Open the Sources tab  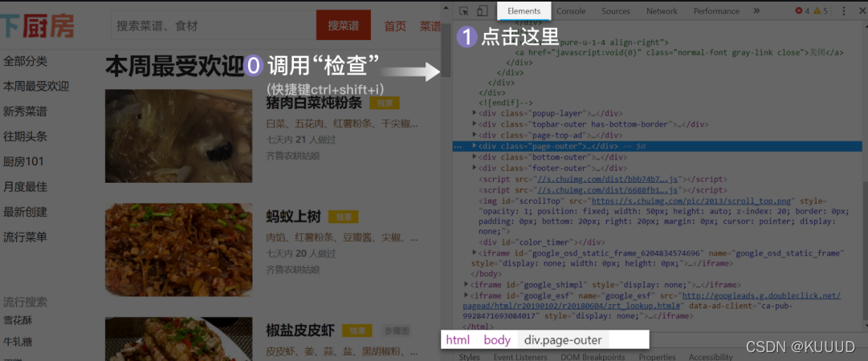(616, 11)
